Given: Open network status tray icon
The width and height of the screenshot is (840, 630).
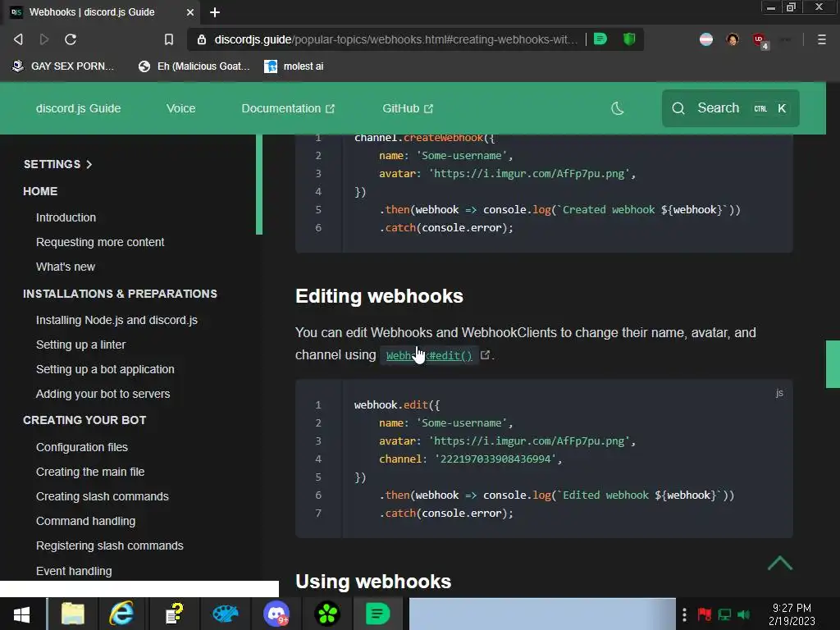Looking at the screenshot, I should click(724, 614).
